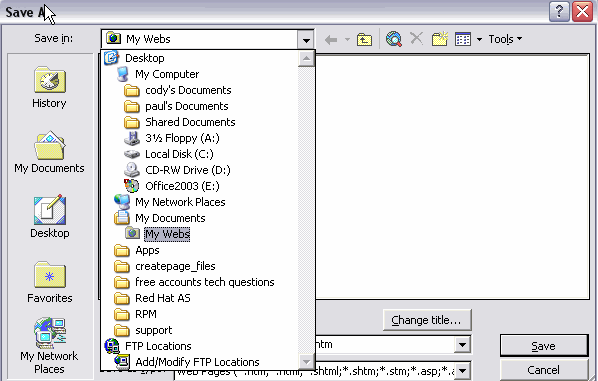Click the Save in combo box
This screenshot has height=381, width=598.
(208, 39)
